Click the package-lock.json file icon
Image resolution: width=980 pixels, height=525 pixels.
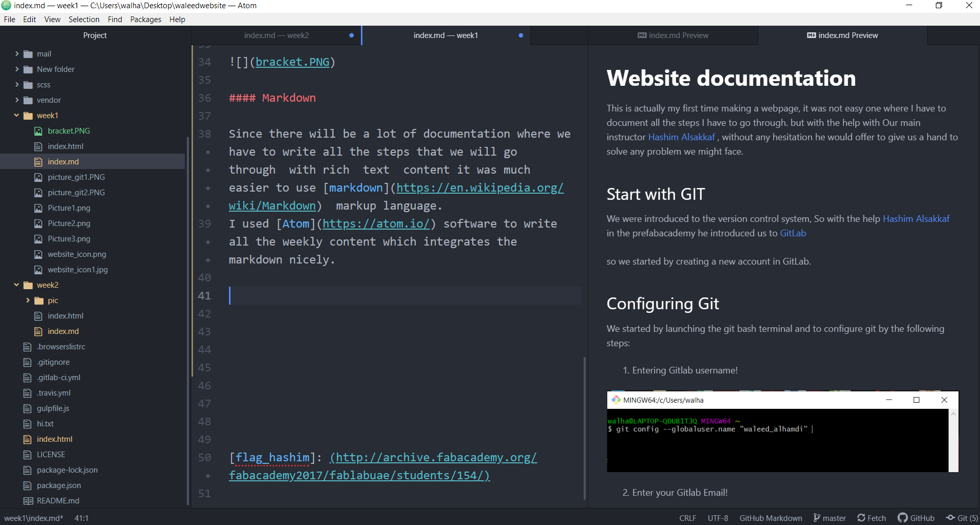(x=28, y=470)
